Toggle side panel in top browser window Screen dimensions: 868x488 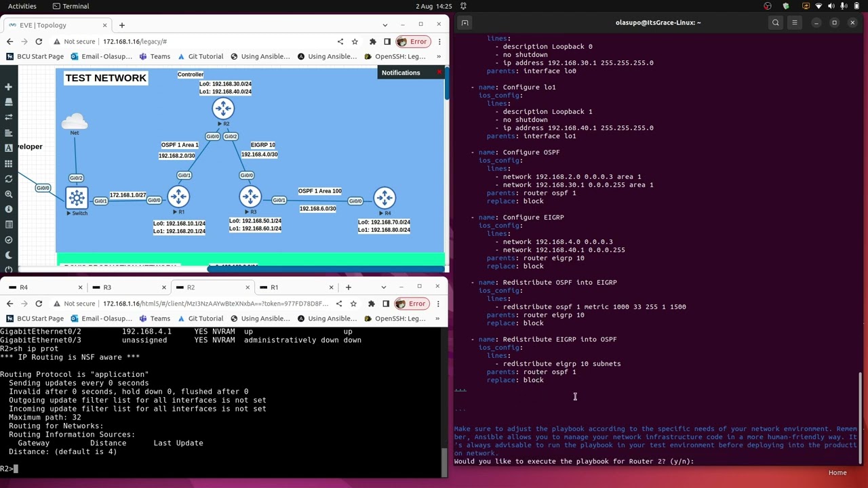pyautogui.click(x=387, y=41)
